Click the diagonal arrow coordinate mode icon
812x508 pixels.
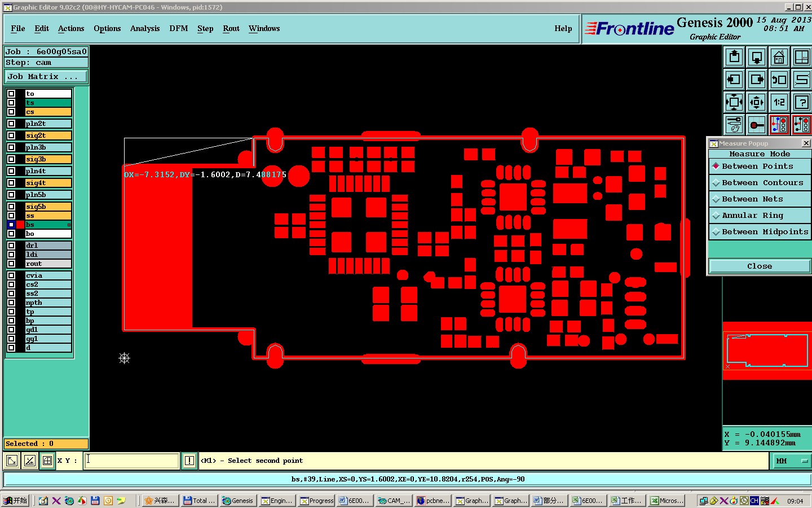[11, 461]
